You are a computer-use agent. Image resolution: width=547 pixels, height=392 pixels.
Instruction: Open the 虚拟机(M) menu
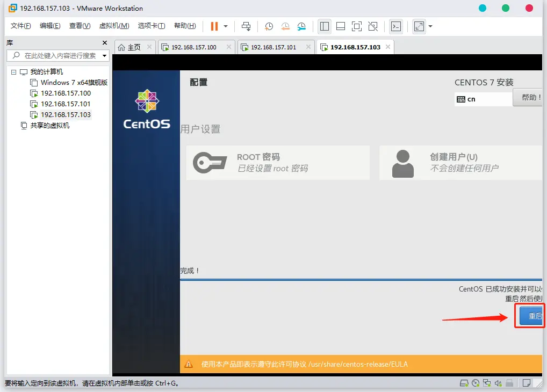click(114, 26)
